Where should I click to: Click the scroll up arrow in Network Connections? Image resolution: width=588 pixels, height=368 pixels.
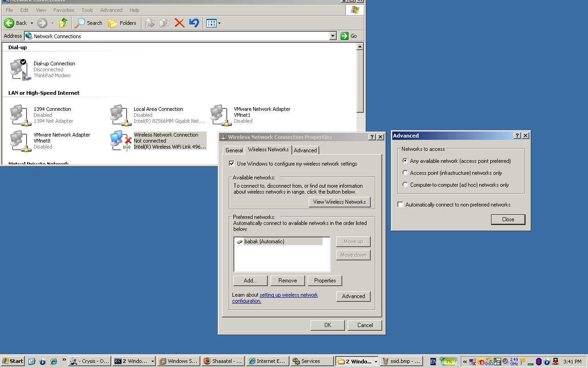tap(360, 47)
